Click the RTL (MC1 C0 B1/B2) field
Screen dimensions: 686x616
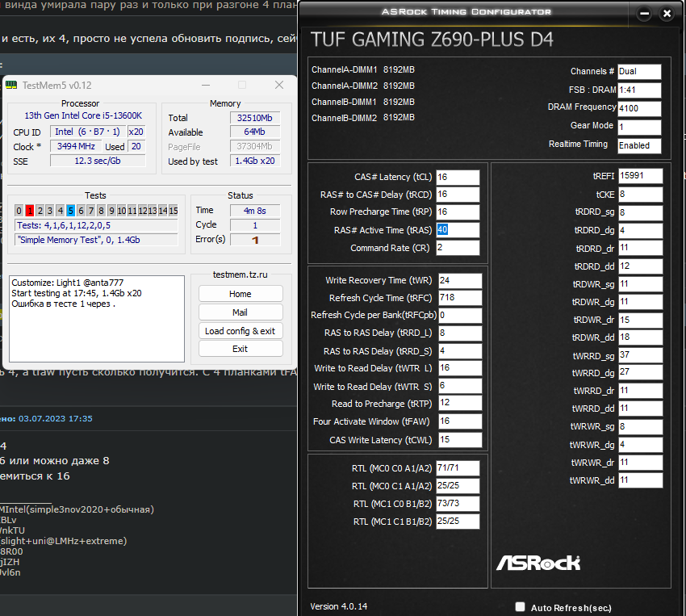[x=458, y=504]
